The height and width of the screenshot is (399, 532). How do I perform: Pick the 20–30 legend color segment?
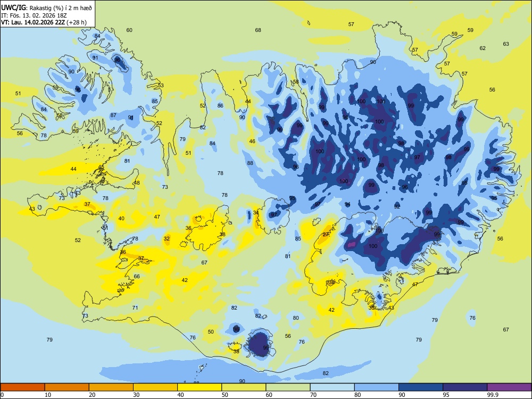(111, 387)
